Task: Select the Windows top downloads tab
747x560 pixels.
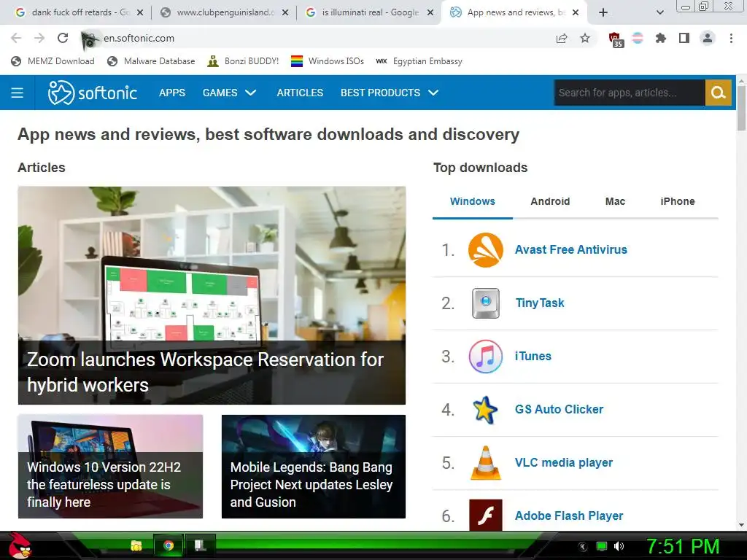Action: pos(473,201)
